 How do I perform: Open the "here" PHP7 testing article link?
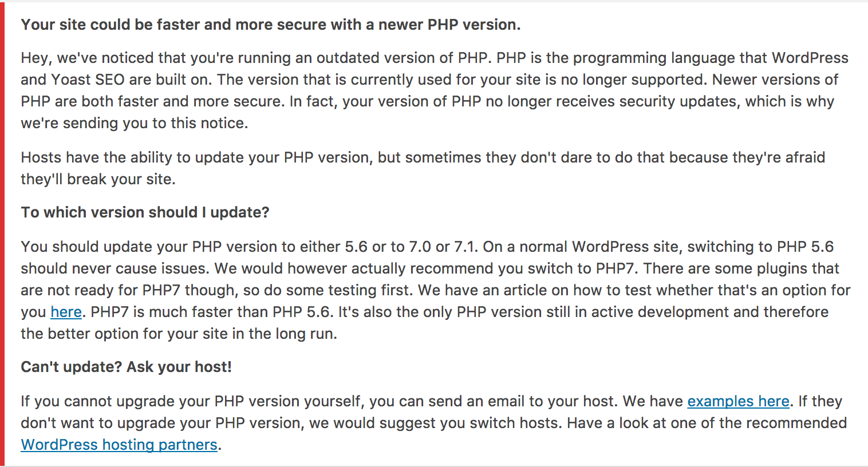(66, 312)
